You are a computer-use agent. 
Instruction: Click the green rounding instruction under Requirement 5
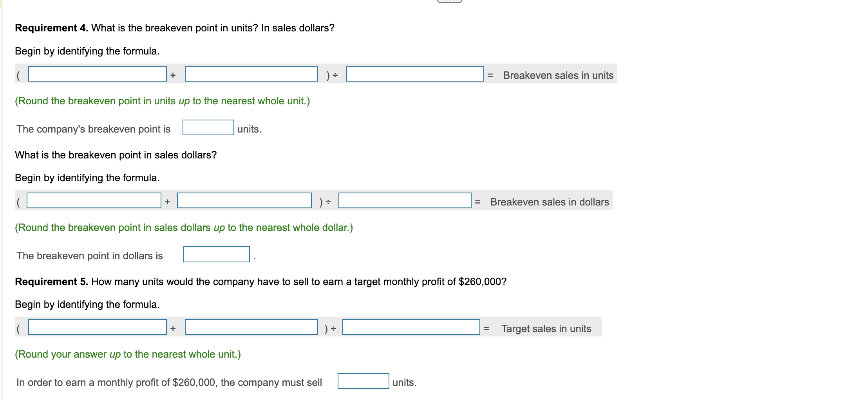pos(127,354)
